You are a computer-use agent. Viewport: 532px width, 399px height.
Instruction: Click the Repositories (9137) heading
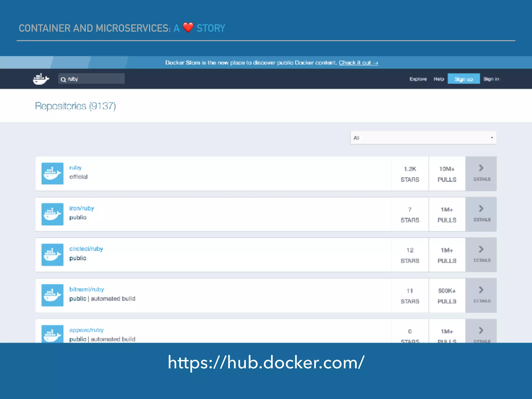coord(76,106)
